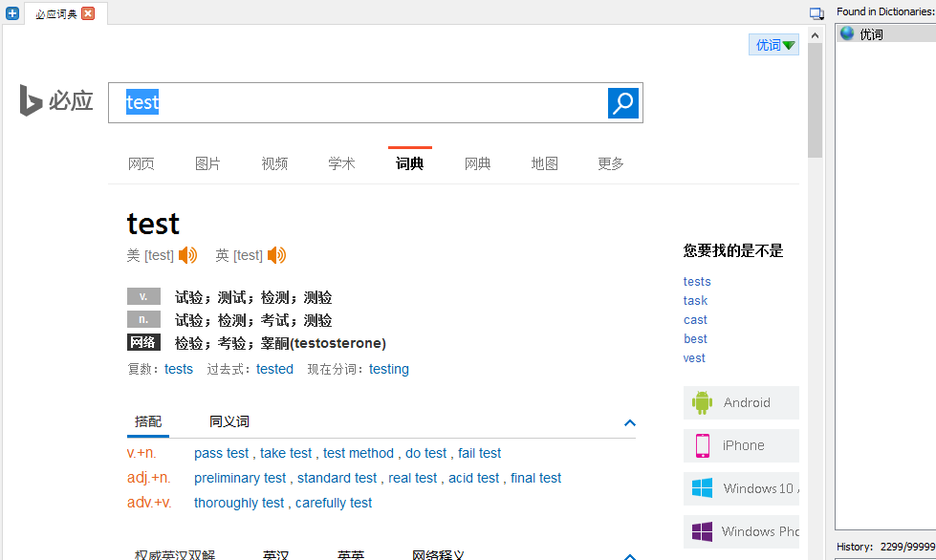Click the Android app download button
Image resolution: width=936 pixels, height=560 pixels.
pos(741,402)
